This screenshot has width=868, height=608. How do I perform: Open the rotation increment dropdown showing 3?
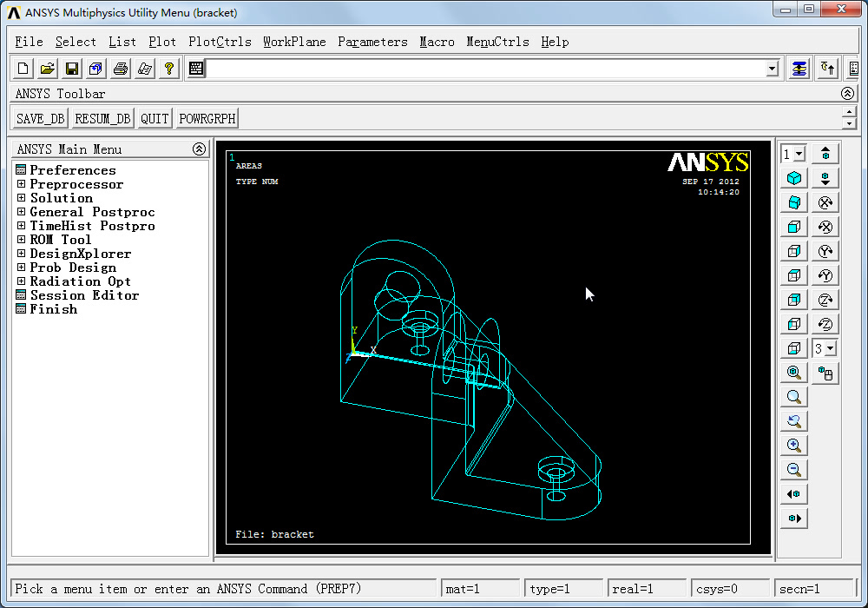tap(831, 348)
